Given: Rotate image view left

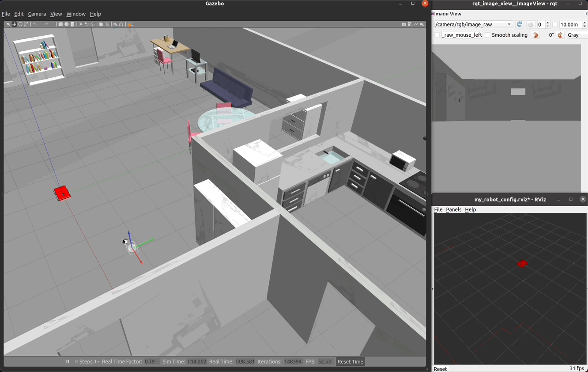Looking at the screenshot, I should tap(535, 35).
